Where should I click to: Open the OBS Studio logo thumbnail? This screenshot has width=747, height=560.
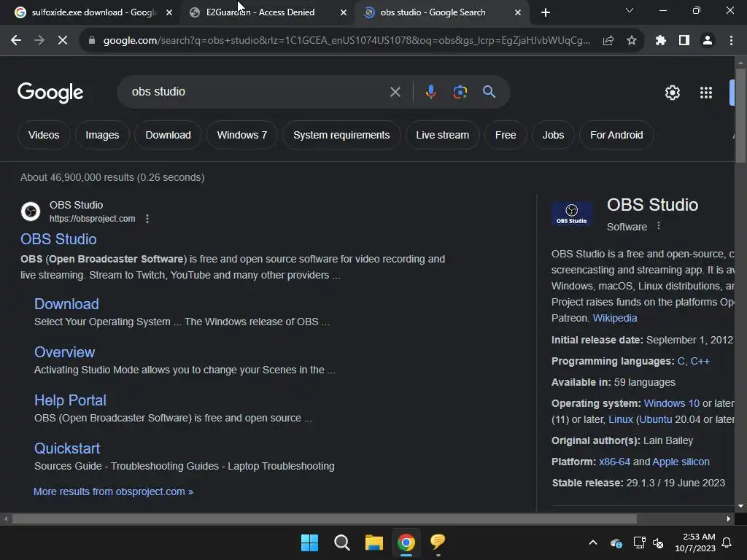click(x=572, y=213)
